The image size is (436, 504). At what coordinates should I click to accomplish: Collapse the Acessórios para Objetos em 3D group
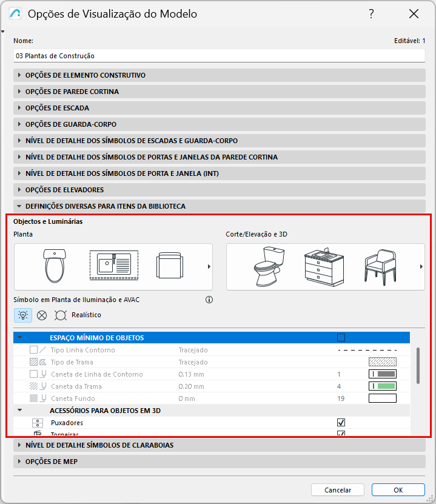point(20,410)
